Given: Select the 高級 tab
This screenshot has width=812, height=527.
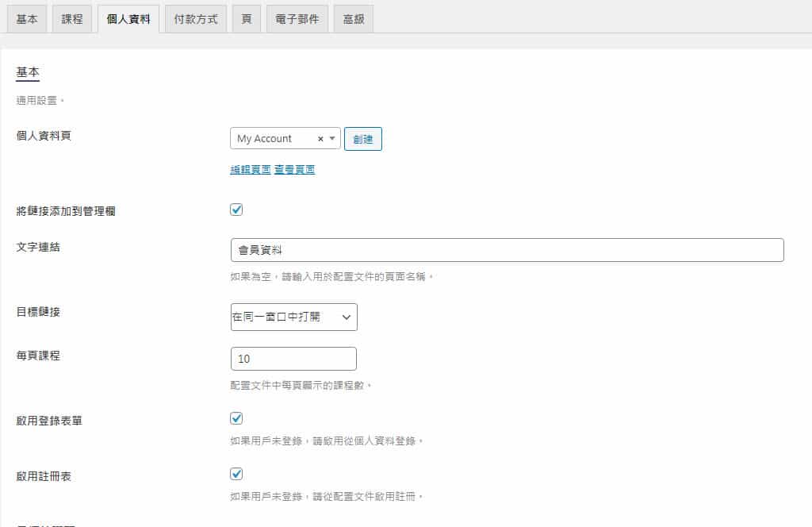Looking at the screenshot, I should pos(354,19).
